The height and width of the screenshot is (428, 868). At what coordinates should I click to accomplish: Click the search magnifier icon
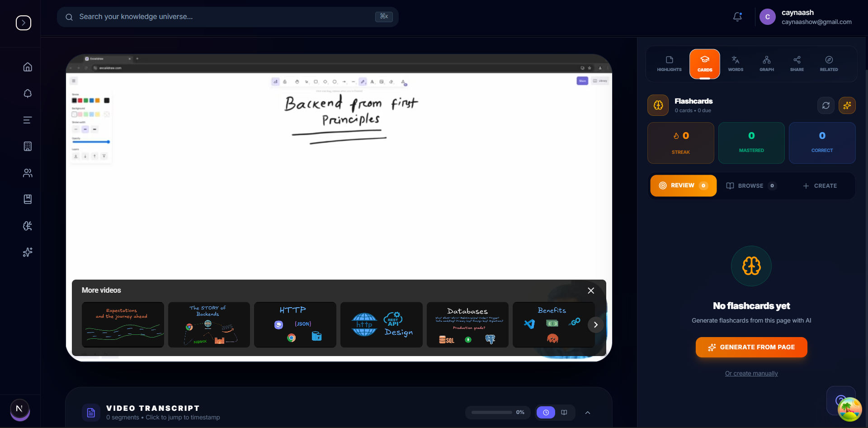69,17
